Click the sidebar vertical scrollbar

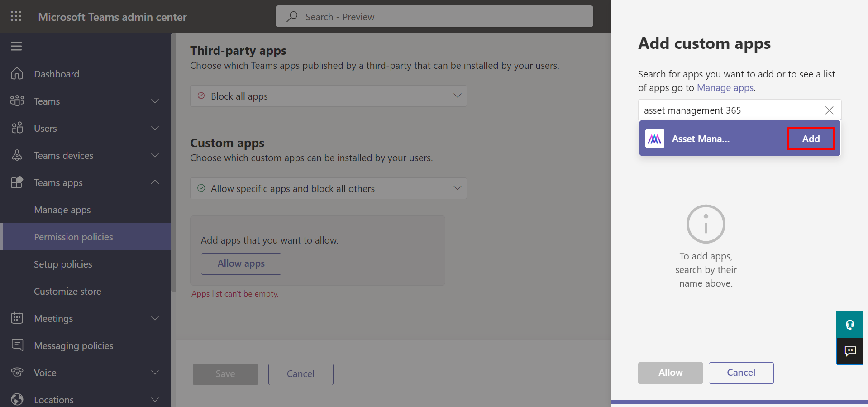174,163
